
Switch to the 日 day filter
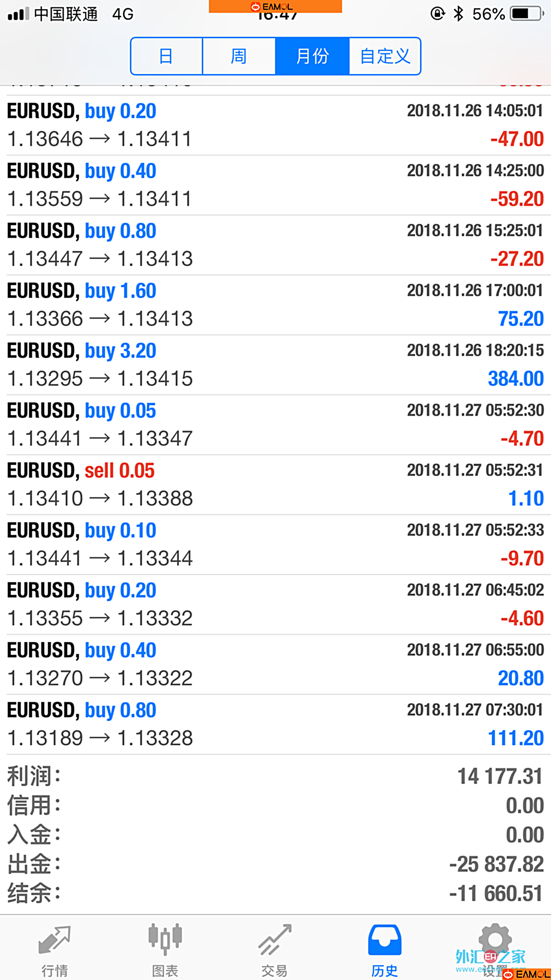point(166,56)
